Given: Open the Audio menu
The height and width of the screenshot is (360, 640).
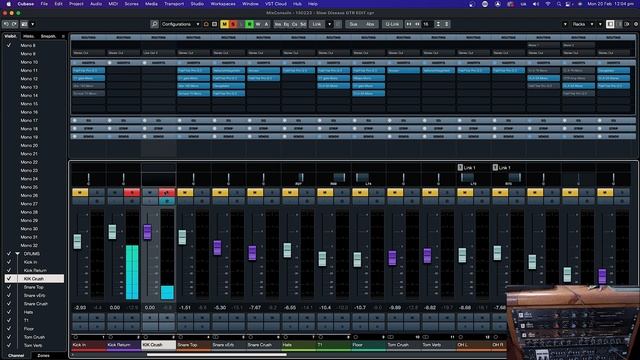Looking at the screenshot, I should pyautogui.click(x=96, y=4).
